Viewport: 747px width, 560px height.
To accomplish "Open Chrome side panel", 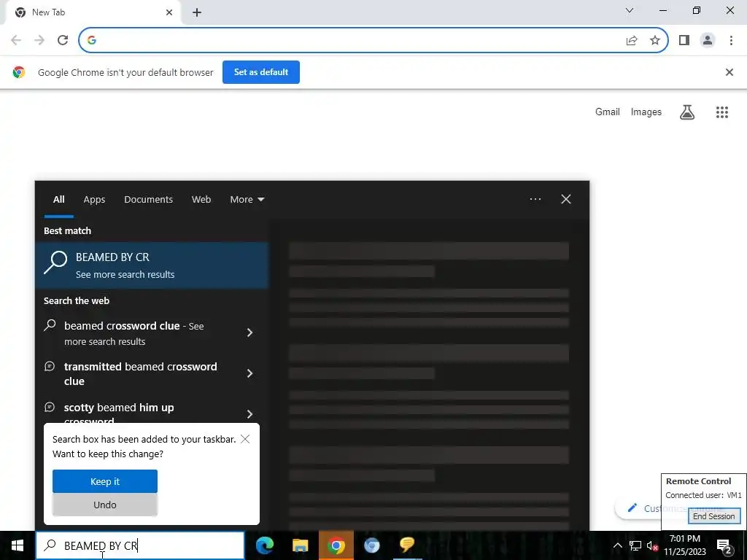I will coord(684,40).
